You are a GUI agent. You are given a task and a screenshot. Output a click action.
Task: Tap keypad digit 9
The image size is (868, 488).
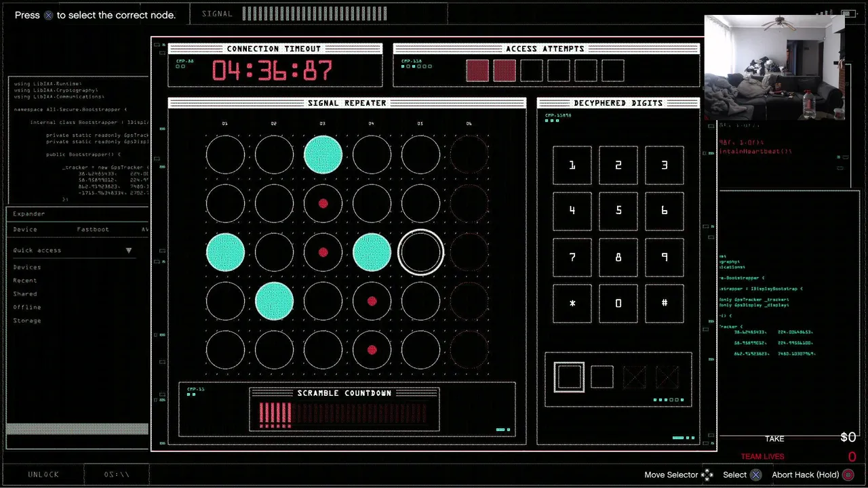pyautogui.click(x=664, y=257)
